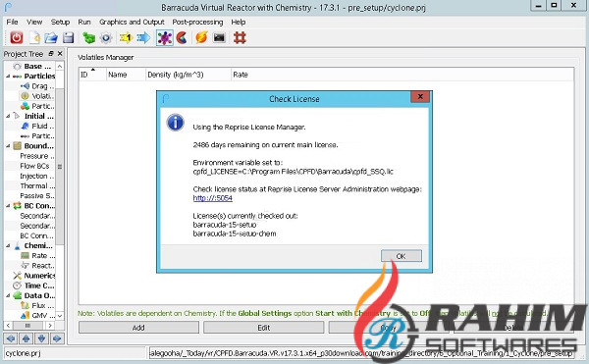Close the Project Tree panel
The width and height of the screenshot is (589, 364).
(x=60, y=54)
